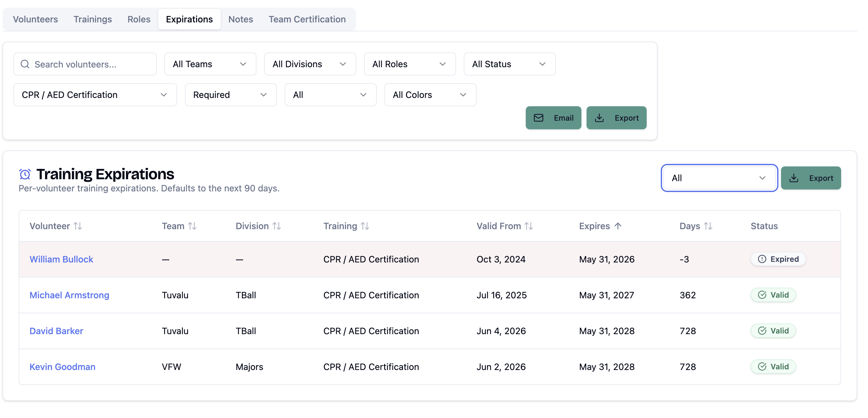The width and height of the screenshot is (868, 418).
Task: Click the 'Oct 3, 2024' valid from date
Action: coord(501,259)
